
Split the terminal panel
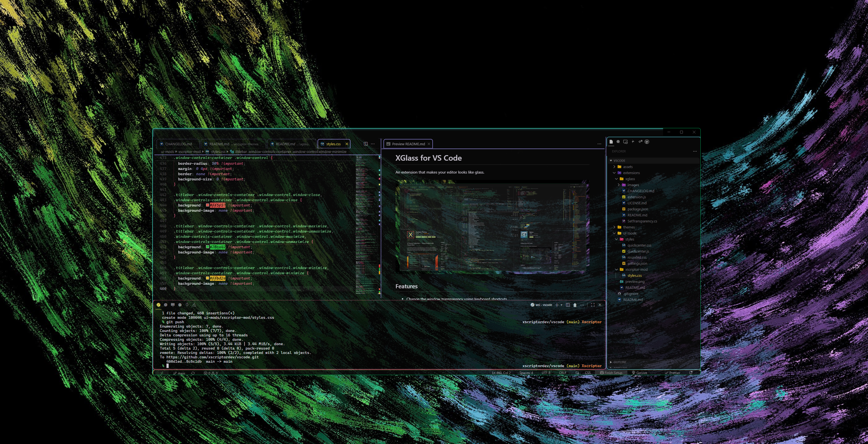(x=568, y=305)
